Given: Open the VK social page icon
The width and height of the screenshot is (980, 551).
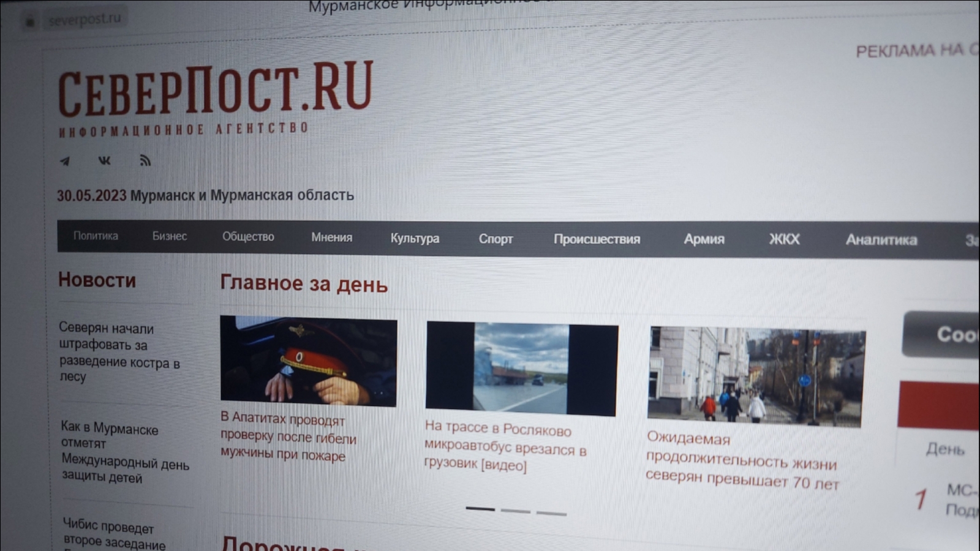Looking at the screenshot, I should click(x=105, y=160).
